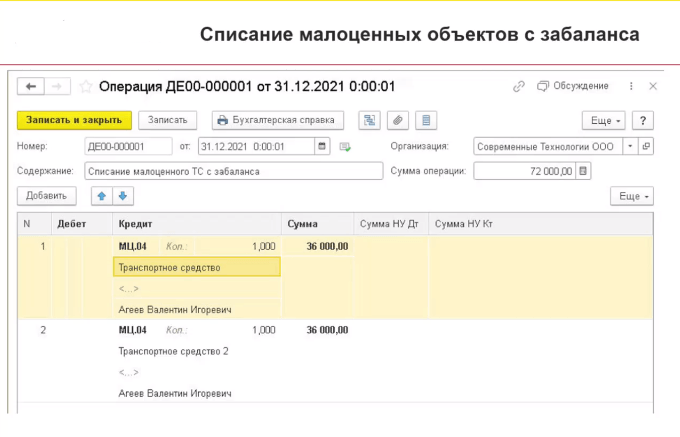Open calendar picker for date field
680x437 pixels.
click(322, 146)
